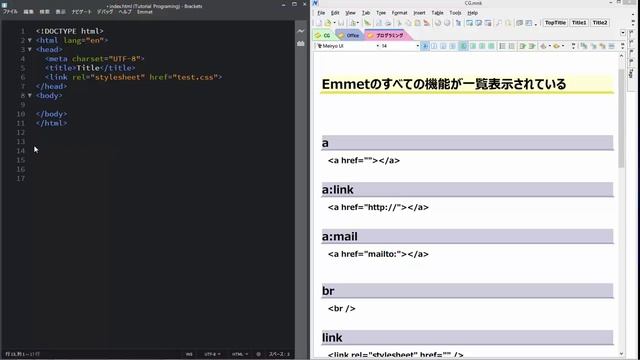Viewport: 640px width, 360px height.
Task: Click the New document icon in note toolbar
Action: (x=319, y=23)
